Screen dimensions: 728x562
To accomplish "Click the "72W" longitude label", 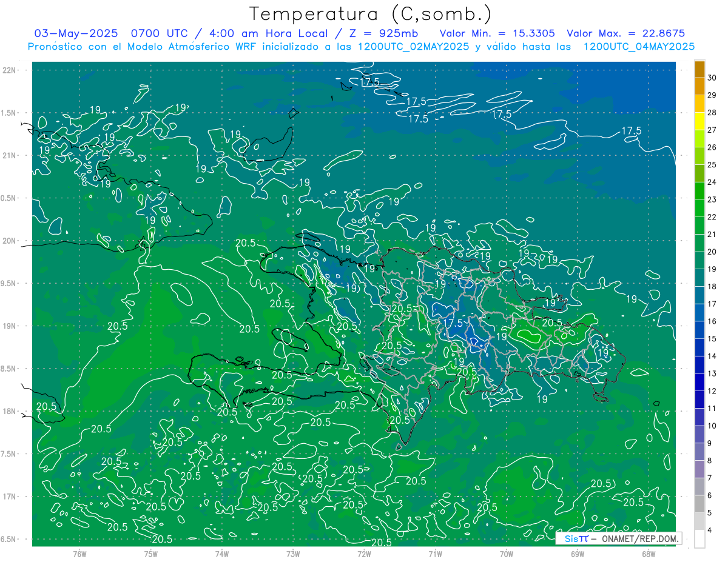I will click(364, 554).
